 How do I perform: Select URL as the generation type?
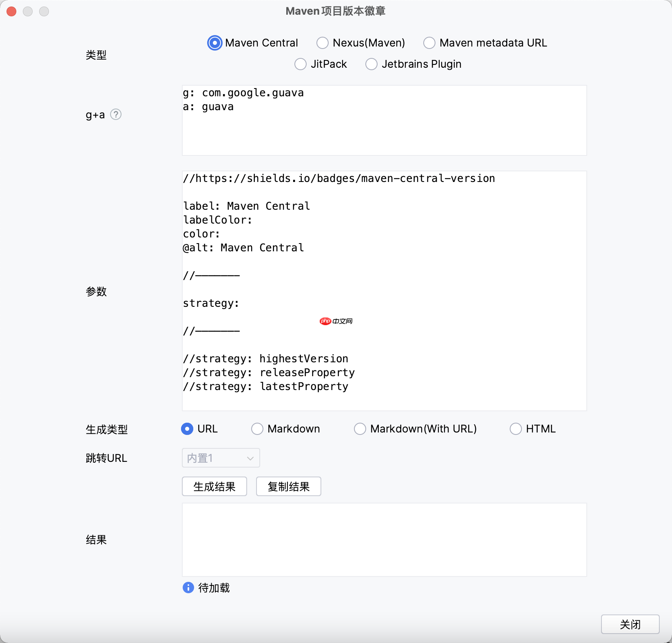(187, 429)
